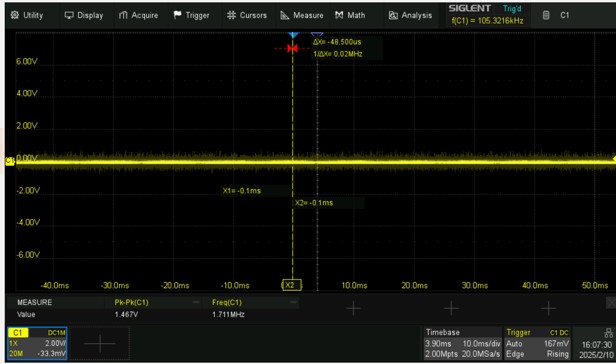Click the 2025/2/10 date display

pos(596,355)
